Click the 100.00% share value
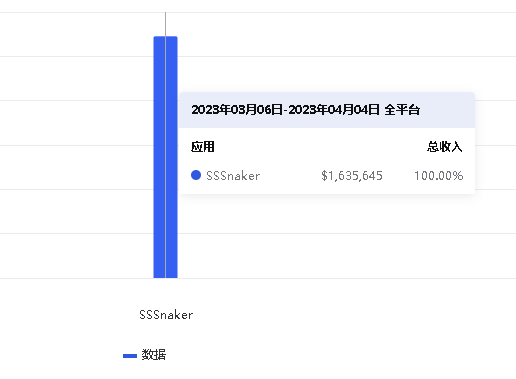 pyautogui.click(x=439, y=176)
